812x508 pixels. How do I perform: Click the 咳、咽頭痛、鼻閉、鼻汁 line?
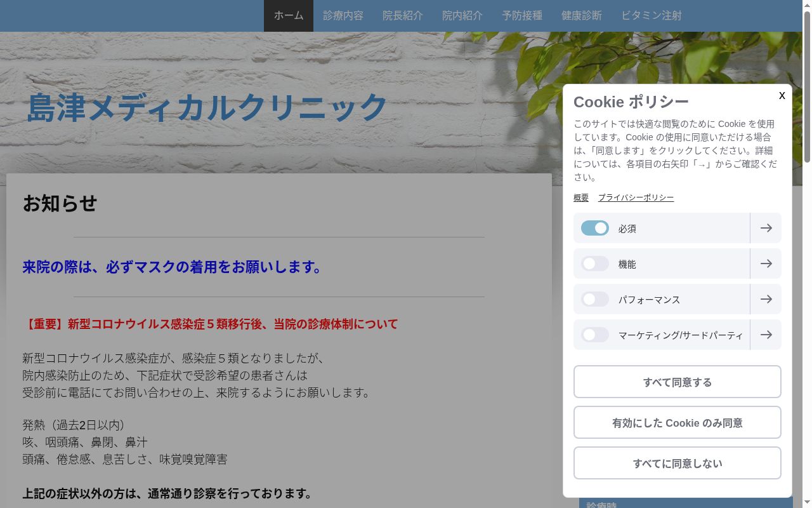85,442
